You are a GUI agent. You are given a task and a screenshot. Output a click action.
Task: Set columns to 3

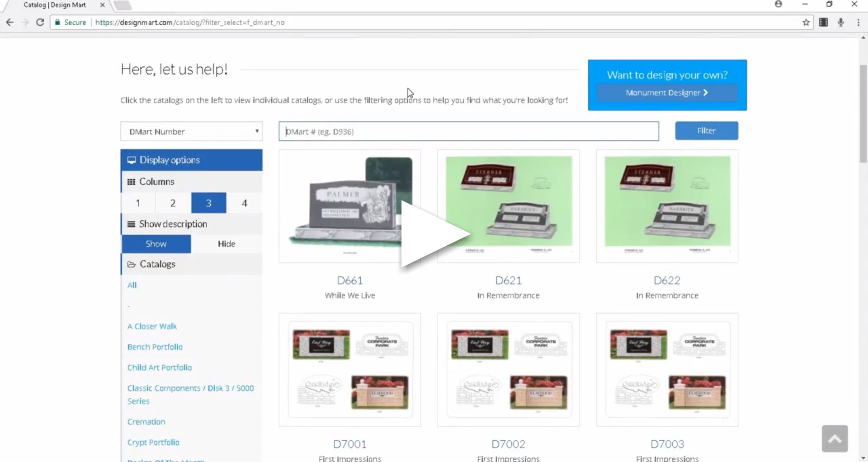tap(209, 203)
